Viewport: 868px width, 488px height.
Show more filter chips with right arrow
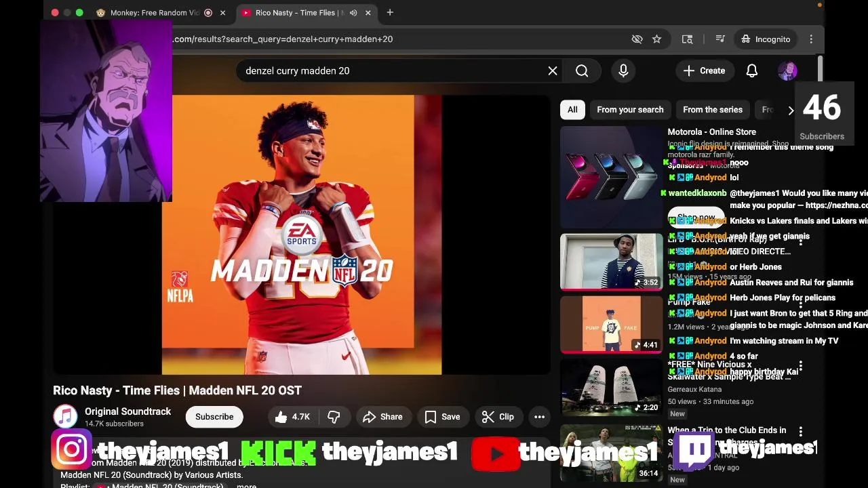point(791,110)
